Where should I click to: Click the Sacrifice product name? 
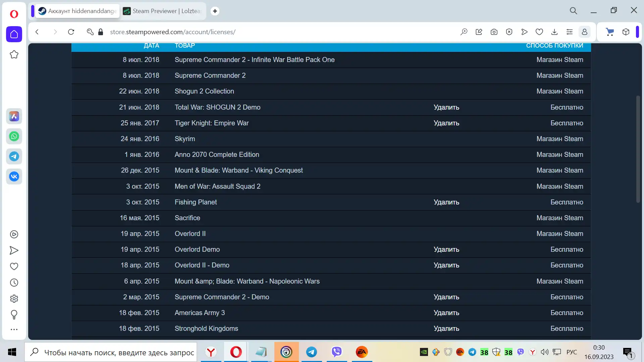coord(187,218)
